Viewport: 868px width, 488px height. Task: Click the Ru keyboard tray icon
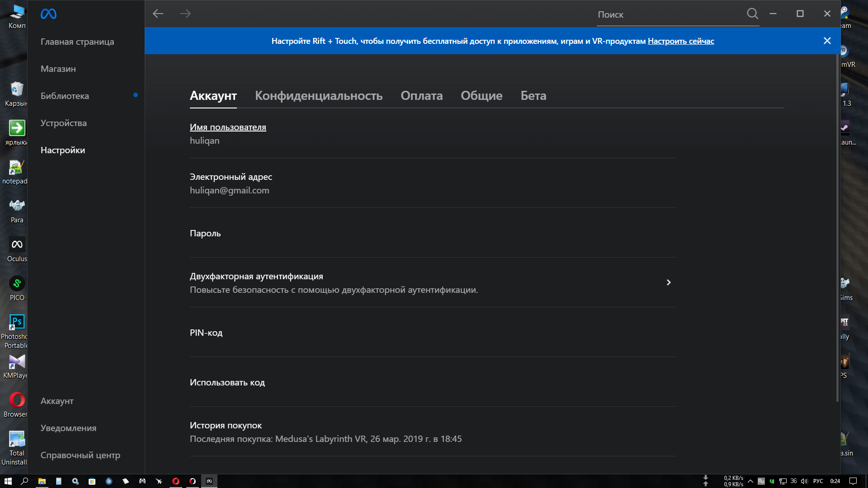[761, 481]
